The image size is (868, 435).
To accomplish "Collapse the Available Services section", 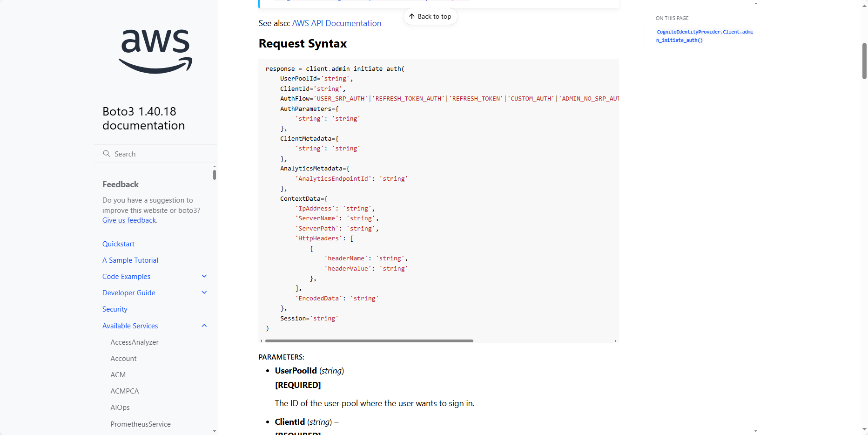I will (x=204, y=326).
